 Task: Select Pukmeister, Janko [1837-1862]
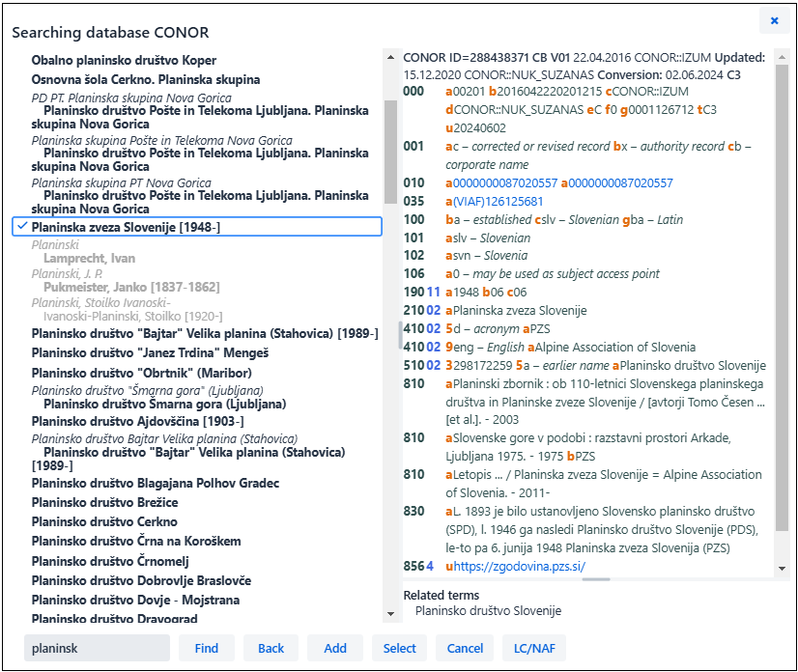(x=131, y=287)
